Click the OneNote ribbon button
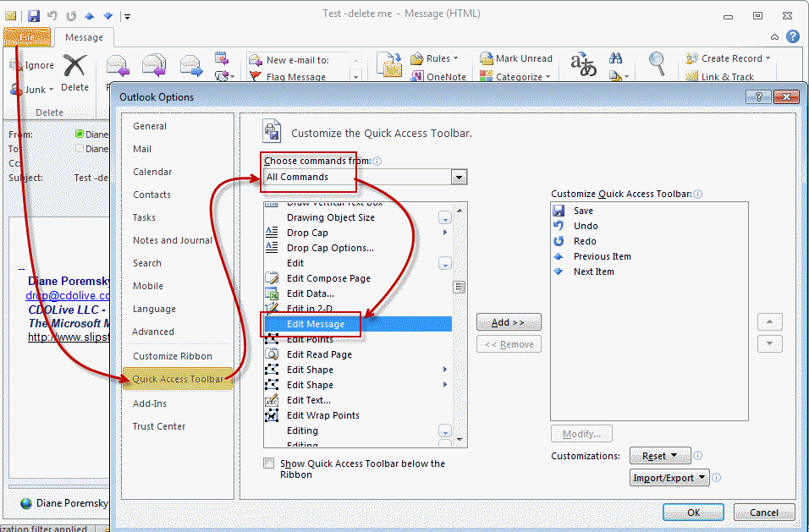The height and width of the screenshot is (532, 809). [438, 77]
